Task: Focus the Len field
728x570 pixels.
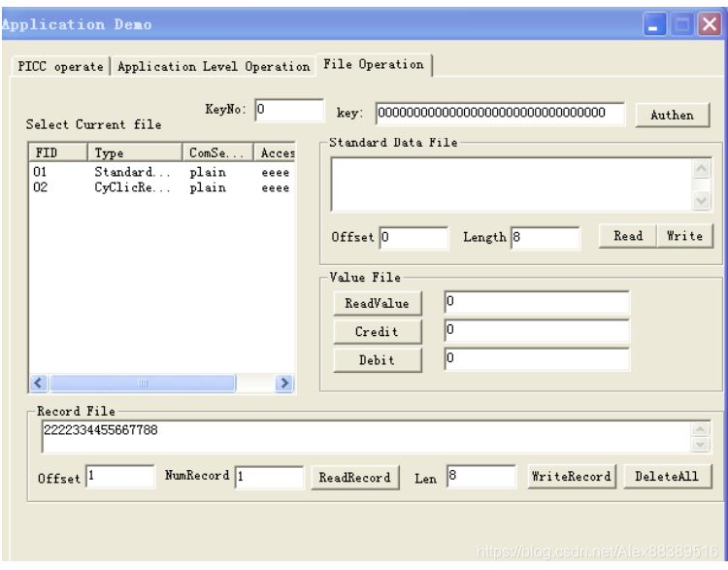Action: pos(481,476)
